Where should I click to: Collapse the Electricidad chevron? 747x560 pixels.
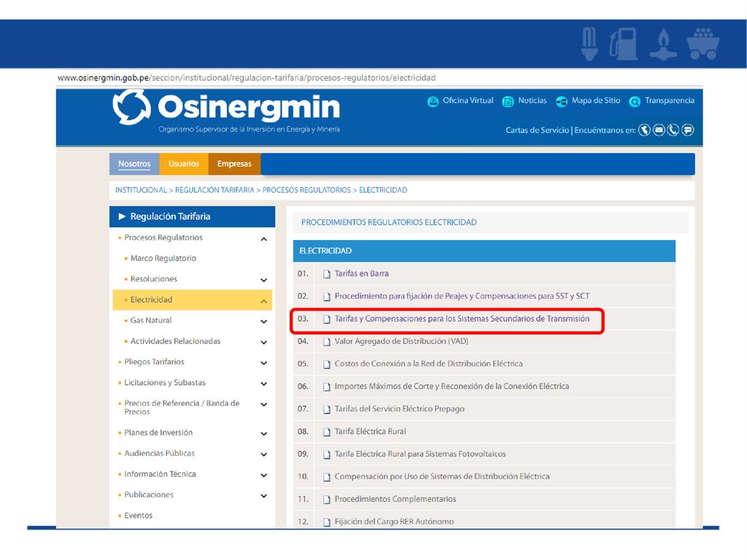[x=264, y=301]
